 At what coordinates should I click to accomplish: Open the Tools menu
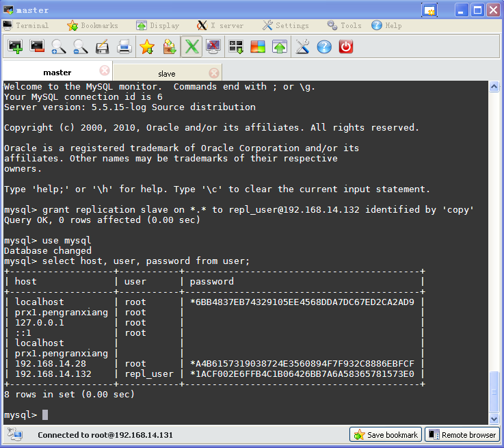pyautogui.click(x=344, y=25)
